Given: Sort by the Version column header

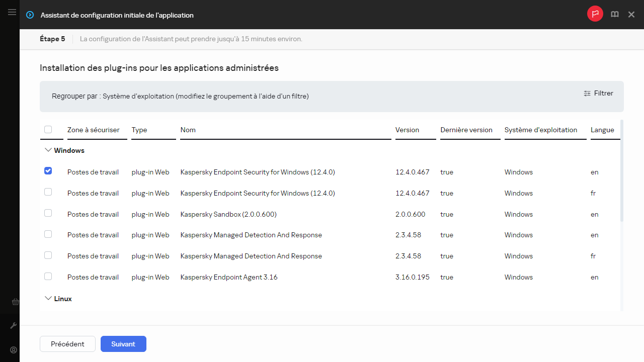Looking at the screenshot, I should coord(407,130).
